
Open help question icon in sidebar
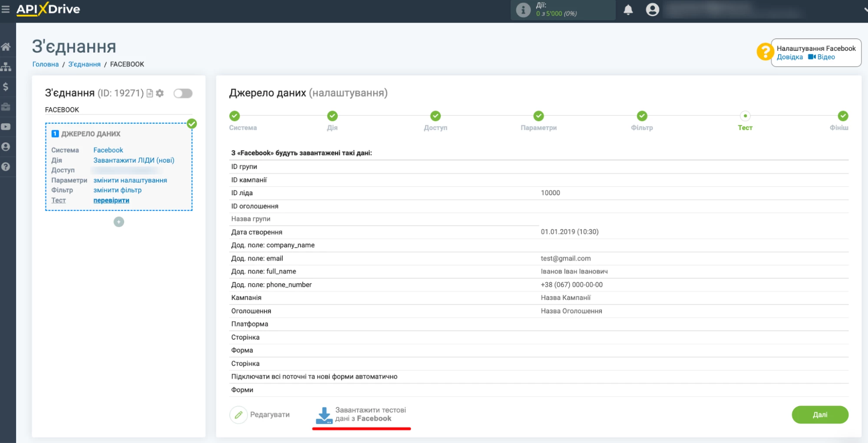click(x=6, y=167)
